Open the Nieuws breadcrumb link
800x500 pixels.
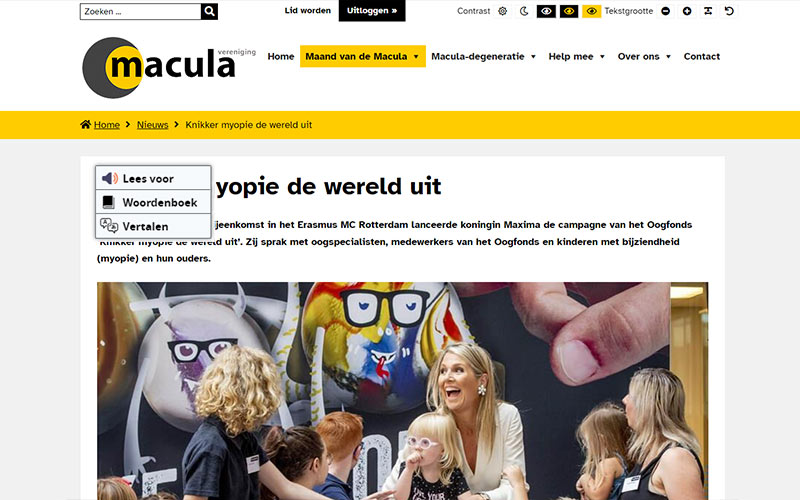pos(153,125)
